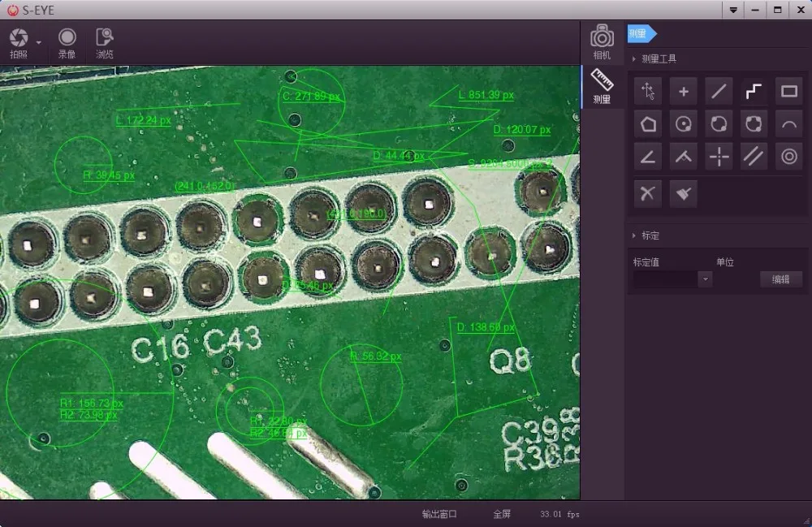Select the crosshair center tool
This screenshot has height=527, width=812.
pos(719,157)
